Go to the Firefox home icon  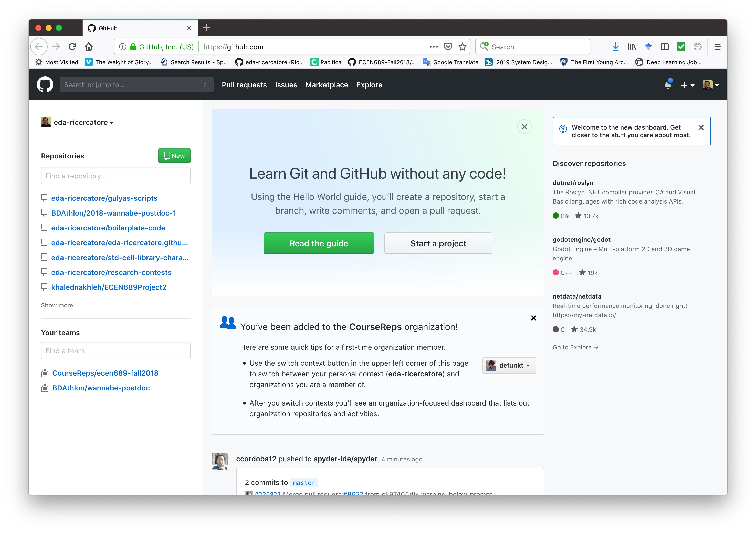click(89, 47)
